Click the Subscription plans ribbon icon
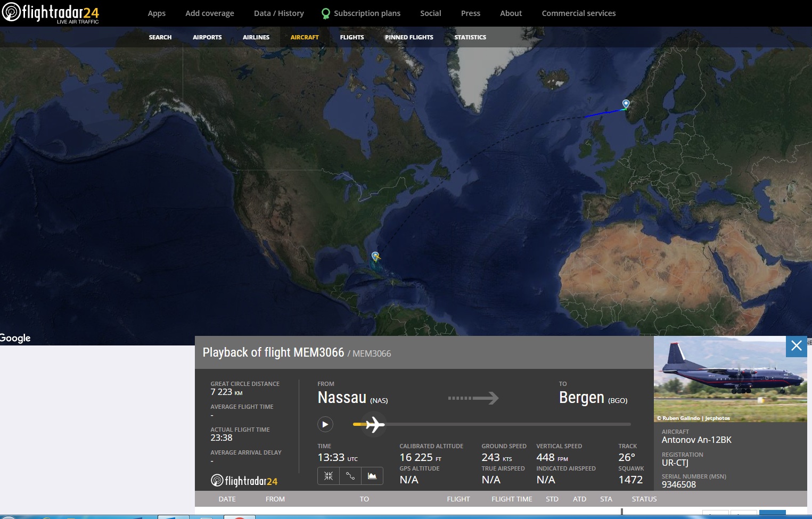Image resolution: width=812 pixels, height=519 pixels. coord(325,14)
